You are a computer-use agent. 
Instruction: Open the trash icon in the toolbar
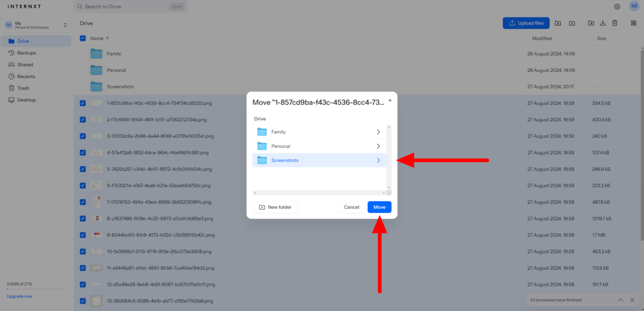(614, 23)
